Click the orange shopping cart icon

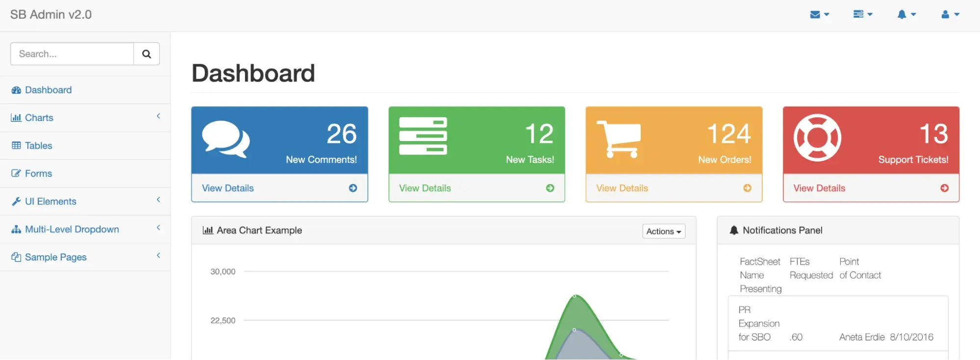pos(619,139)
